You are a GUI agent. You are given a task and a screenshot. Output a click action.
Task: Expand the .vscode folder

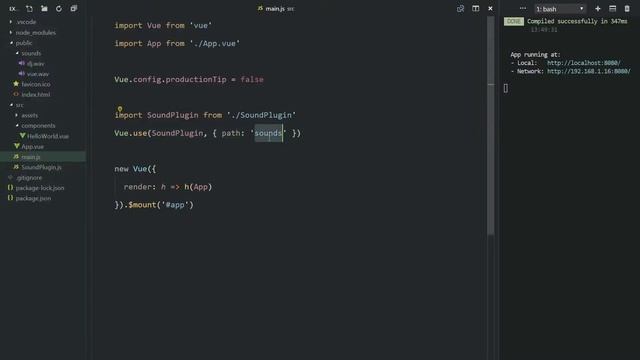pyautogui.click(x=26, y=22)
